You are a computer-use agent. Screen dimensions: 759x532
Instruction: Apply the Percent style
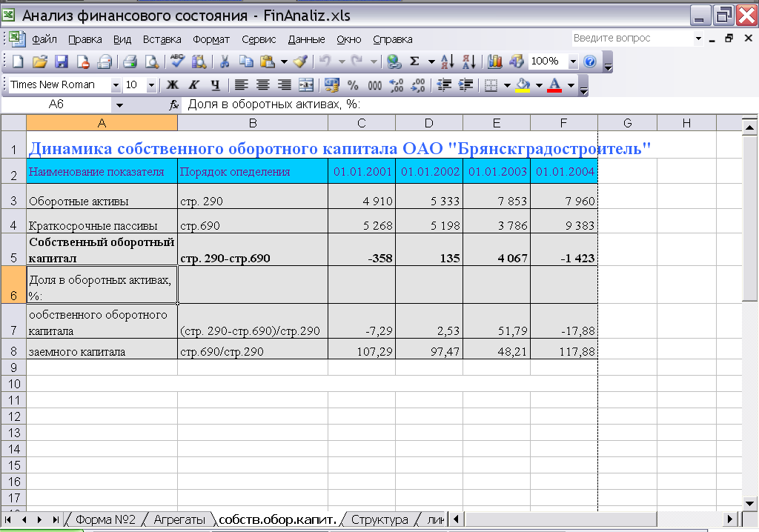(353, 85)
